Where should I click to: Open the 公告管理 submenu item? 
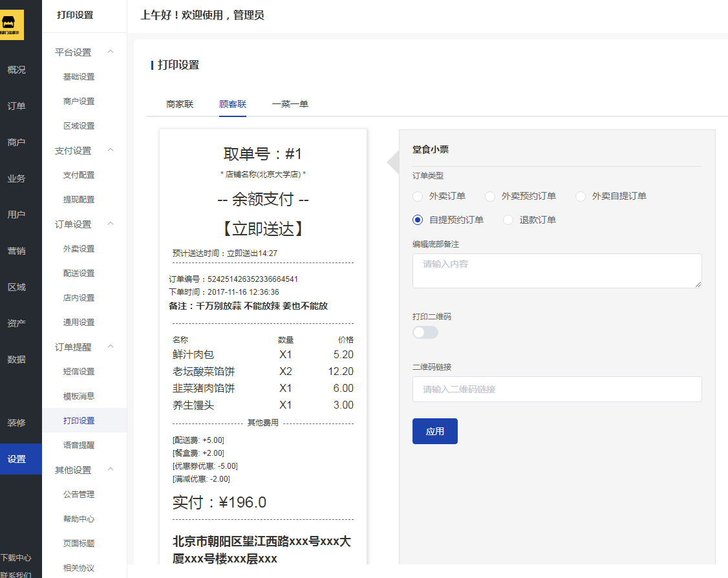coord(79,495)
